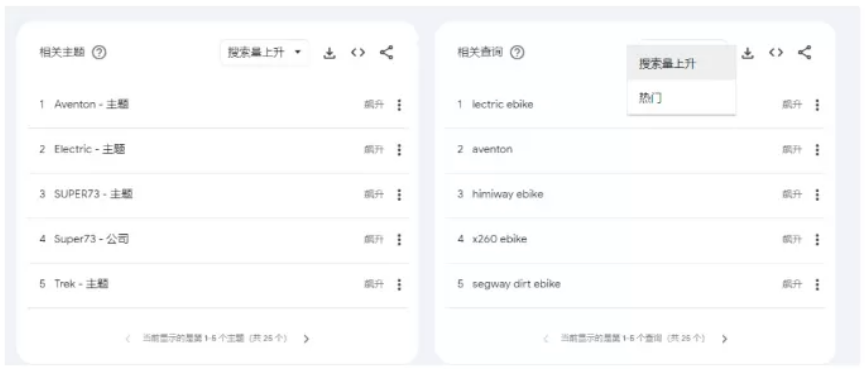Go to previous page of related queries

546,339
